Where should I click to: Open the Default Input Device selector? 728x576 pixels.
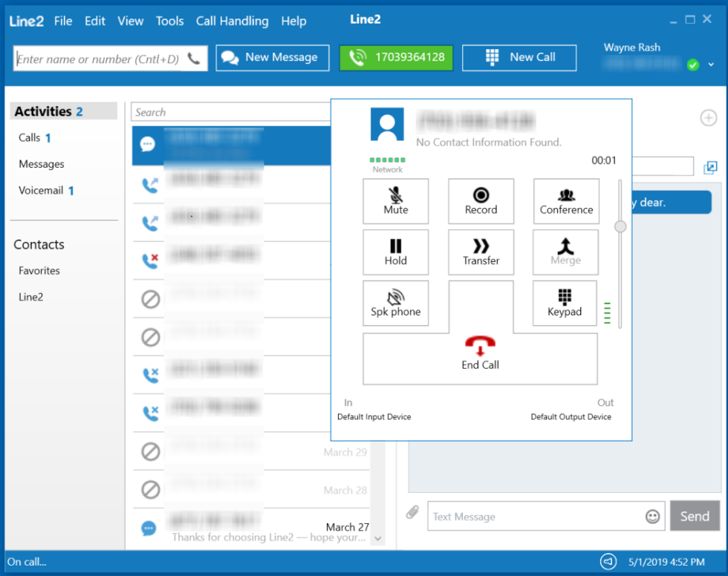374,416
